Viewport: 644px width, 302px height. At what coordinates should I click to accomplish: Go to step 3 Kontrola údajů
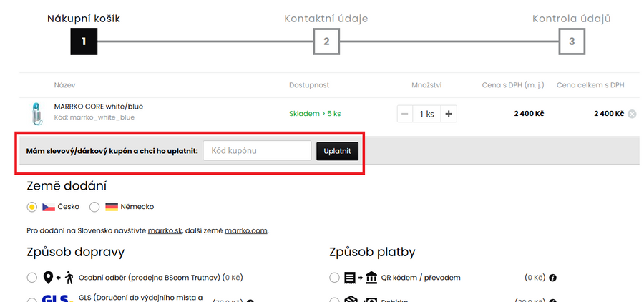(571, 42)
